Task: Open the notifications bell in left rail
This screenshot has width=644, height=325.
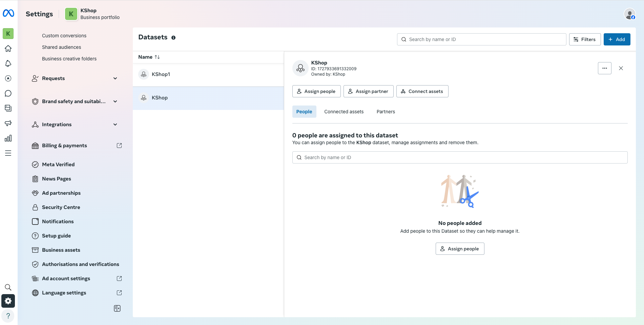Action: click(x=8, y=63)
